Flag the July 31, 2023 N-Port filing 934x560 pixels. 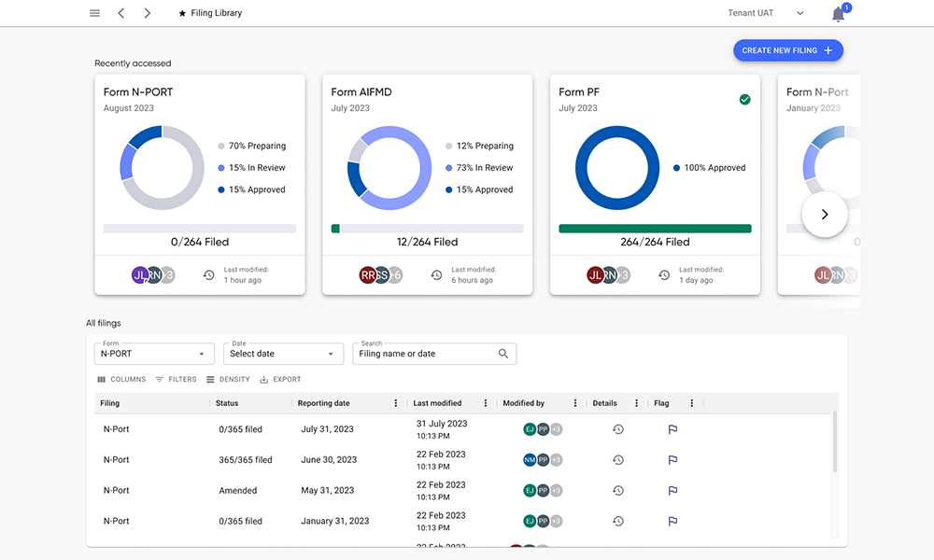pyautogui.click(x=672, y=429)
